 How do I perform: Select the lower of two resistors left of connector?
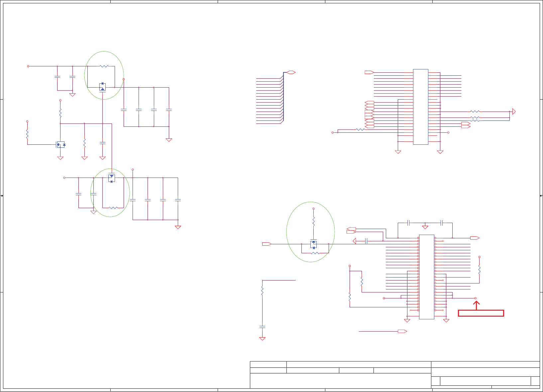[x=350, y=297]
